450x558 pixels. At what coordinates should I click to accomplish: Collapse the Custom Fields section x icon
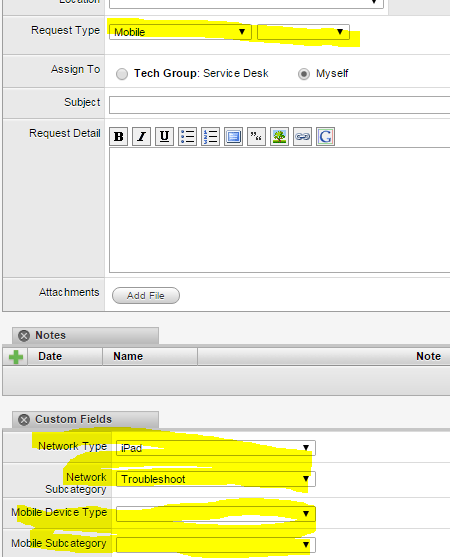(24, 420)
